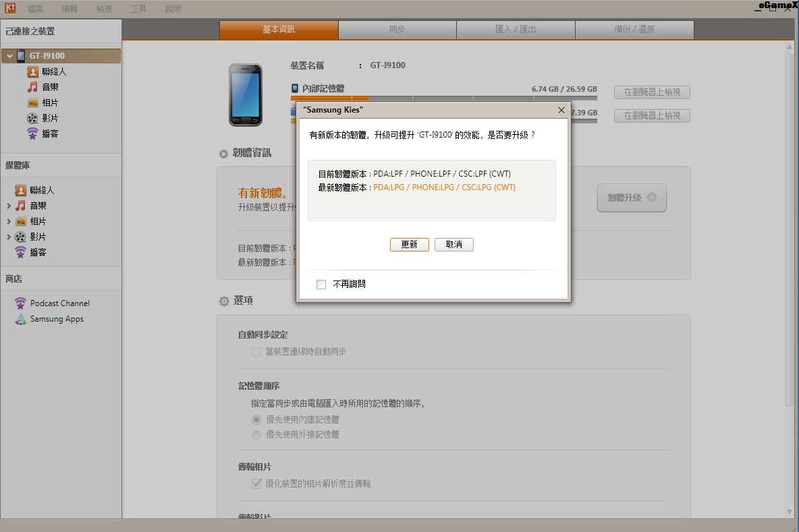Select the GT-I9100 phone icon in the device tree

click(21, 55)
